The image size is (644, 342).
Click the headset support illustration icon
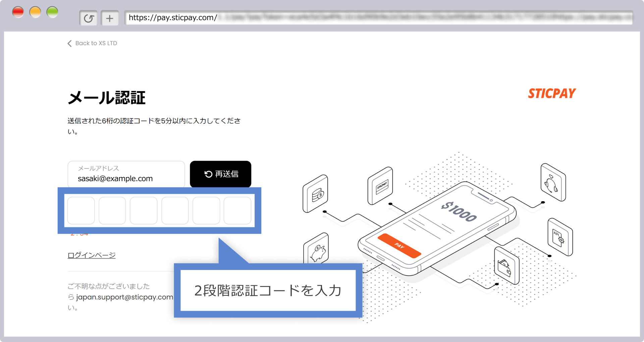(553, 182)
